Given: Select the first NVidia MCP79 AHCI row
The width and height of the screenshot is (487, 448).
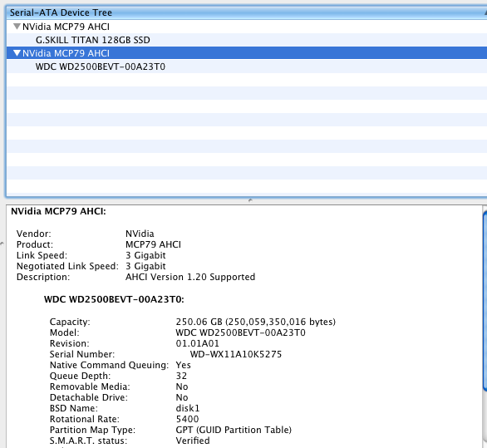Looking at the screenshot, I should (x=247, y=27).
